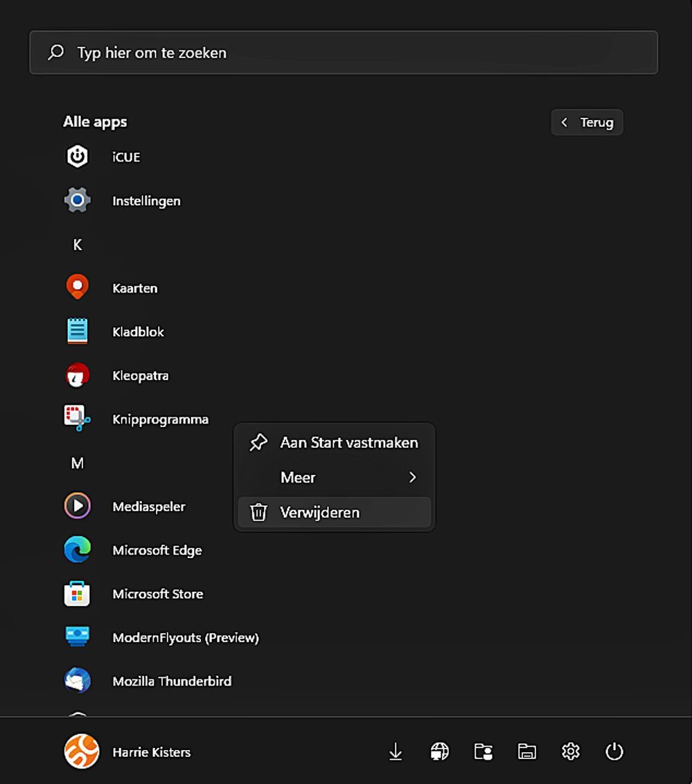Launch Kaarten via its map pin icon
This screenshot has width=692, height=784.
point(78,287)
